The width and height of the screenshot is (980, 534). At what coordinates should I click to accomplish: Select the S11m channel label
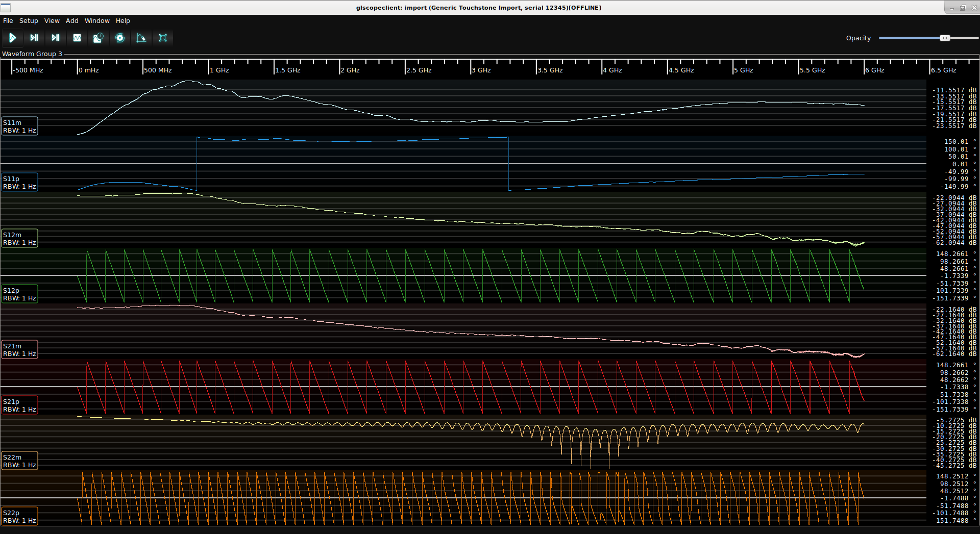tap(19, 126)
